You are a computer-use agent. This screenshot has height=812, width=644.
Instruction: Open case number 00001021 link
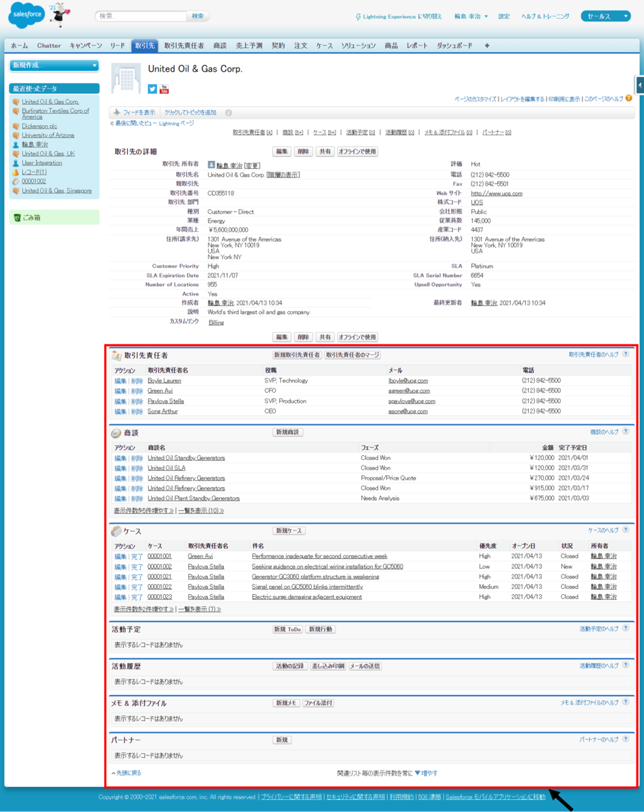(160, 577)
